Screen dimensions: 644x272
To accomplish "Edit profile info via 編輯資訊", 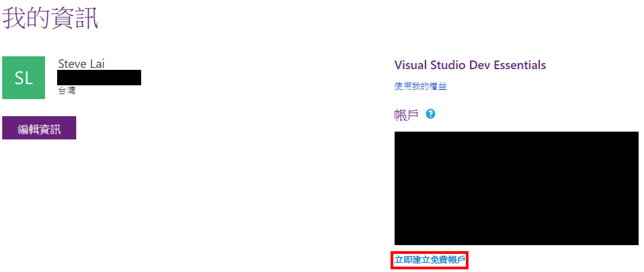I will point(39,128).
